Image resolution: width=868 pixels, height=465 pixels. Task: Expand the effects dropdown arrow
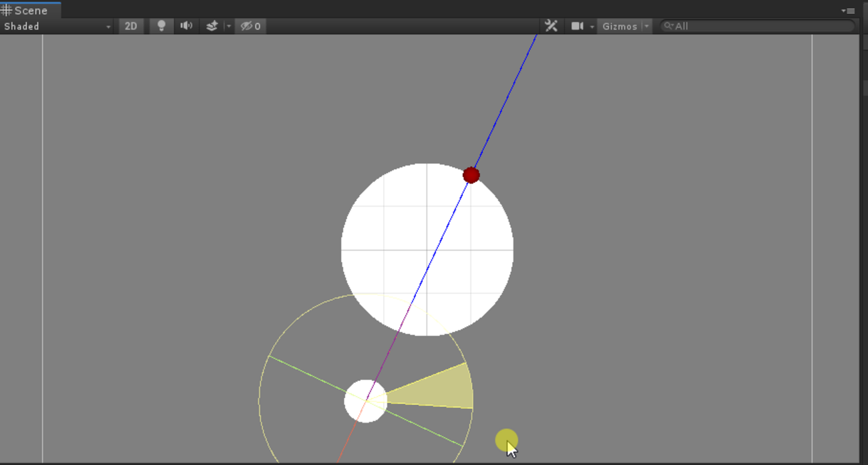pos(229,26)
